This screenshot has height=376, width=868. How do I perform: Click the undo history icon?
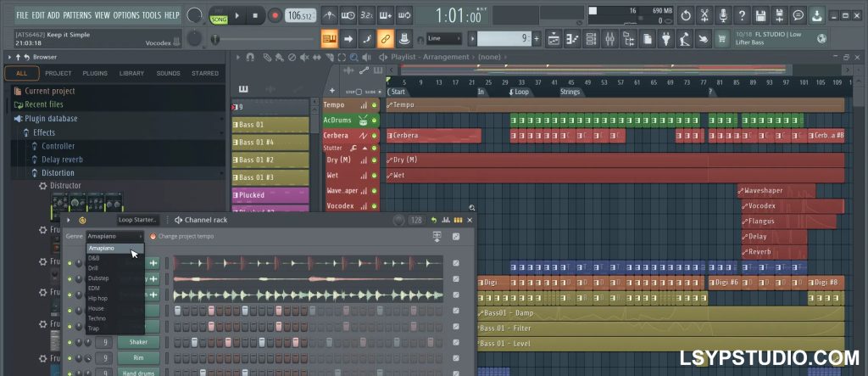click(x=685, y=15)
